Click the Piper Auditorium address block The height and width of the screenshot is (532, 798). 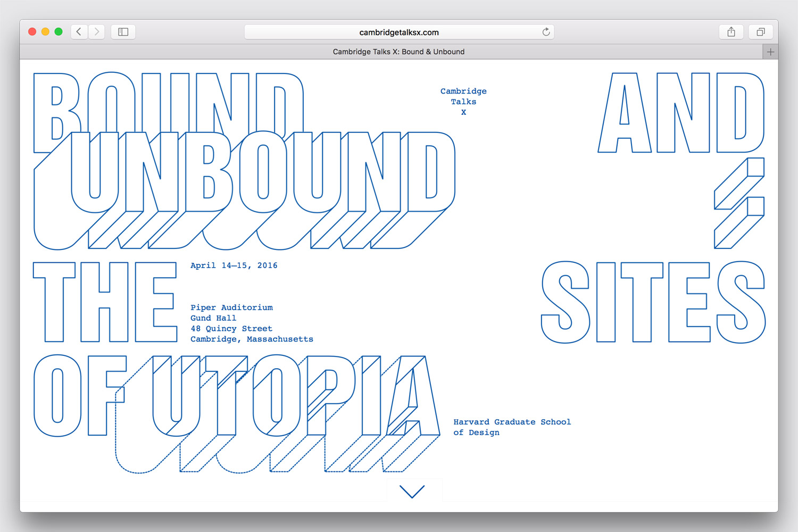pyautogui.click(x=251, y=323)
